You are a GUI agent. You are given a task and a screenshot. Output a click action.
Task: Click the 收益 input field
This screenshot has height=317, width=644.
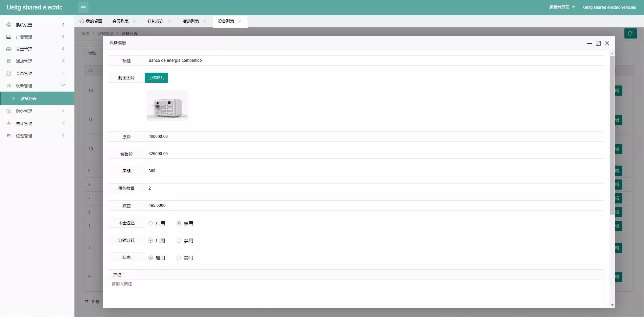(374, 205)
